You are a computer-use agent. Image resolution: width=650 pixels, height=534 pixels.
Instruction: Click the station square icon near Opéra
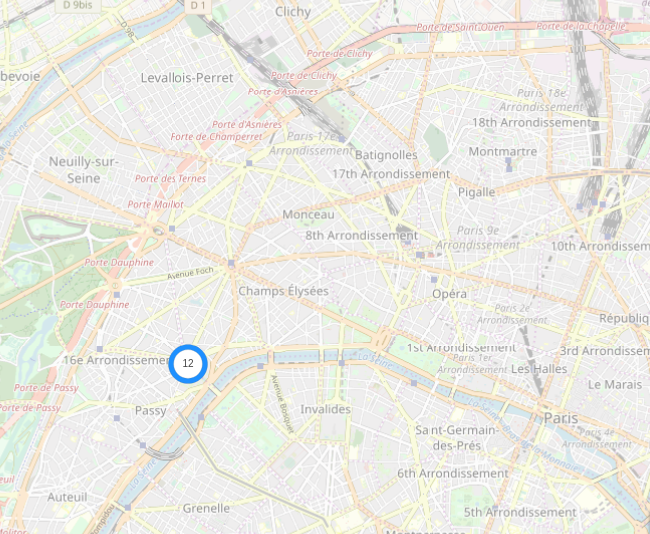pyautogui.click(x=434, y=280)
